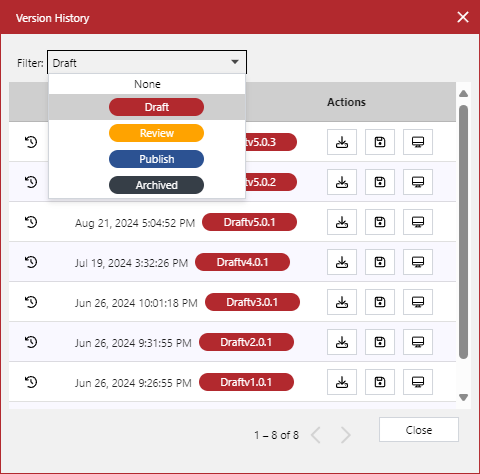The width and height of the screenshot is (480, 474).
Task: Click date Jun 26, 2024 9:26:55 PM
Action: [x=133, y=383]
